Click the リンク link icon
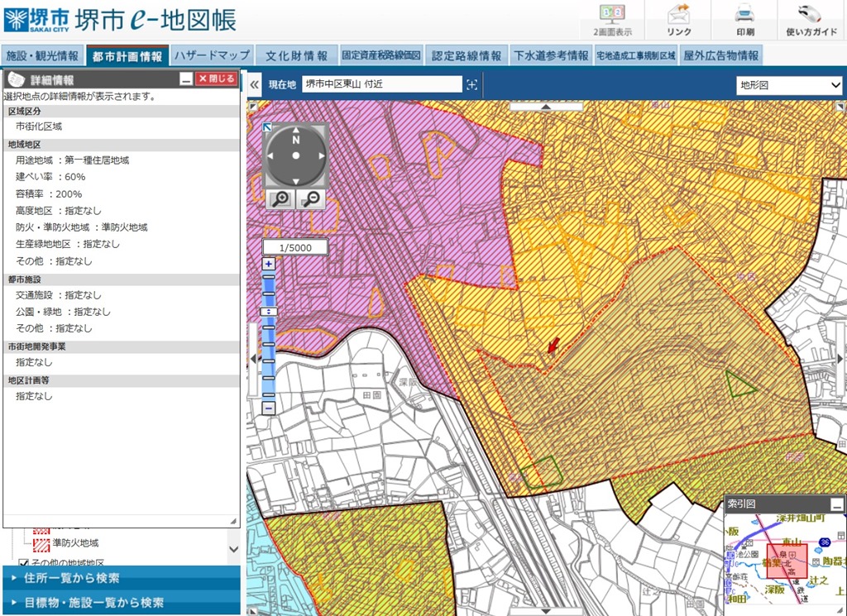Screen dimensions: 847x616 (678, 21)
